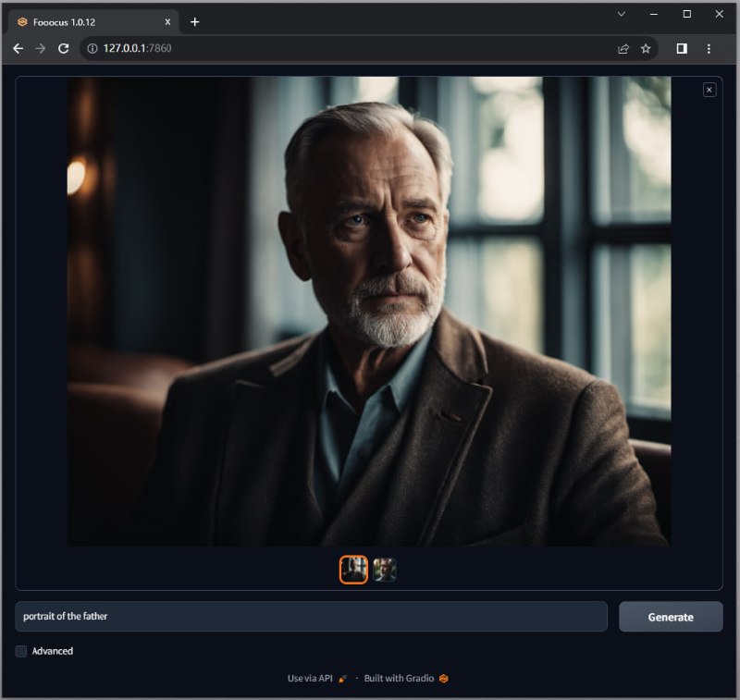Click the prompt field 'portrait of the father'
Screen dimensions: 740x700
coord(311,617)
